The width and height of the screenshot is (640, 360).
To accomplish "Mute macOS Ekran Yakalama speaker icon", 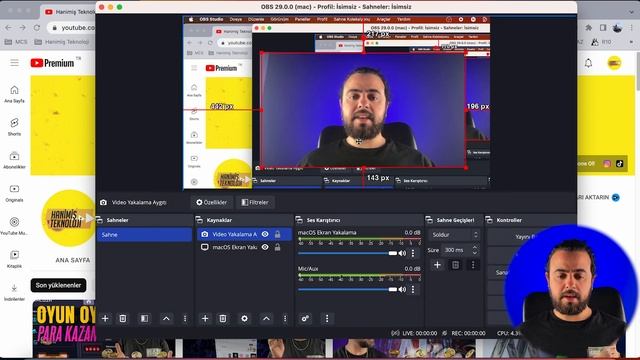I will coord(402,253).
